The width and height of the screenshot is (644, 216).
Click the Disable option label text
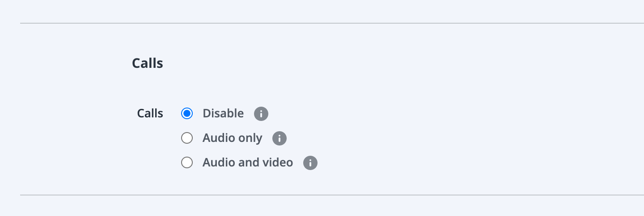tap(223, 113)
